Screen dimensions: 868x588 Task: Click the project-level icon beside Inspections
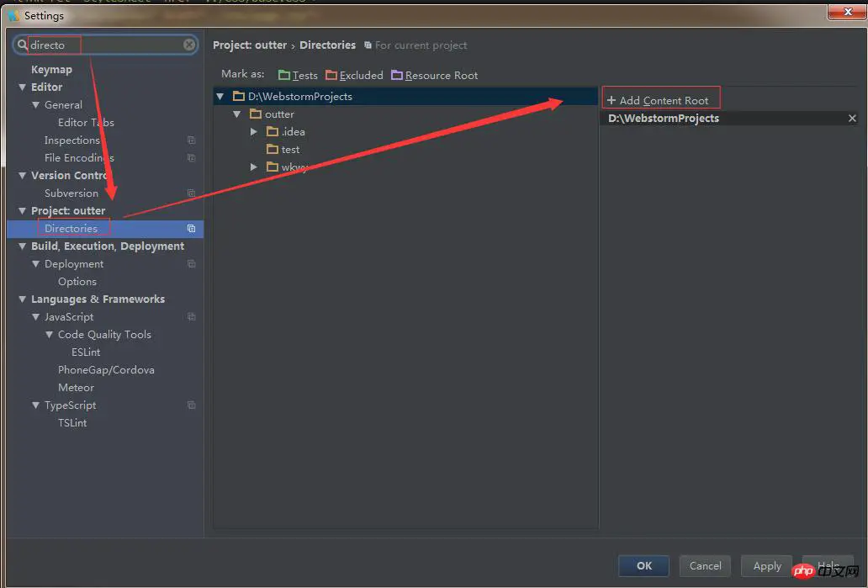191,140
